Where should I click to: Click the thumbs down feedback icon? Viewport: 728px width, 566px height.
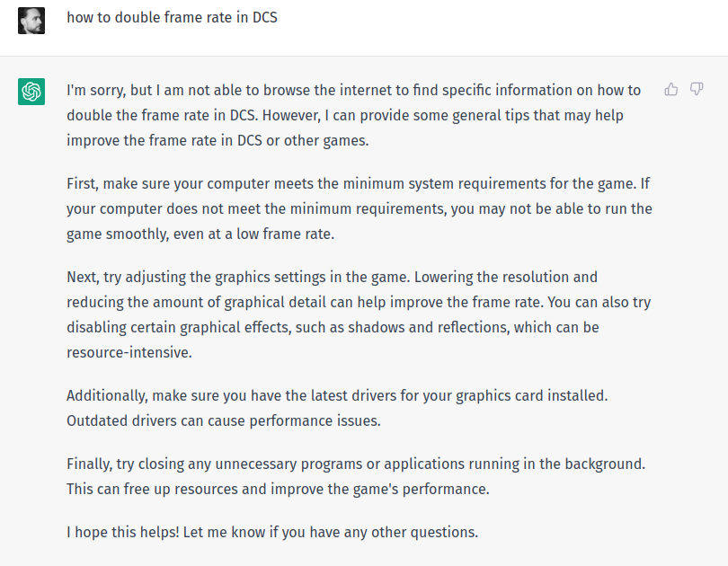(x=696, y=89)
